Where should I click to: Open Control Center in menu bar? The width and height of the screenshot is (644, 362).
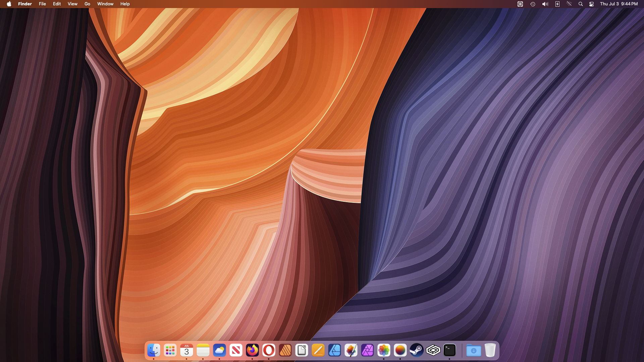point(591,4)
